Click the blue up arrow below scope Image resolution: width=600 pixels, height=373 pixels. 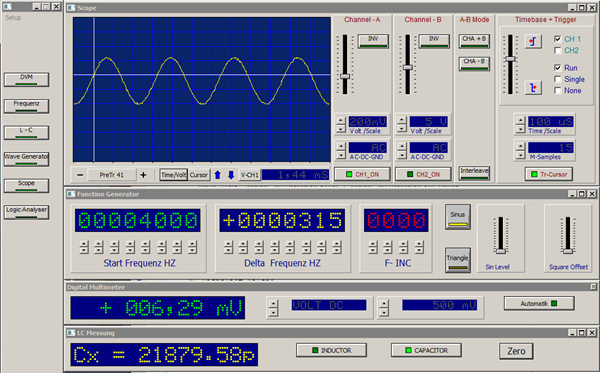click(x=218, y=175)
